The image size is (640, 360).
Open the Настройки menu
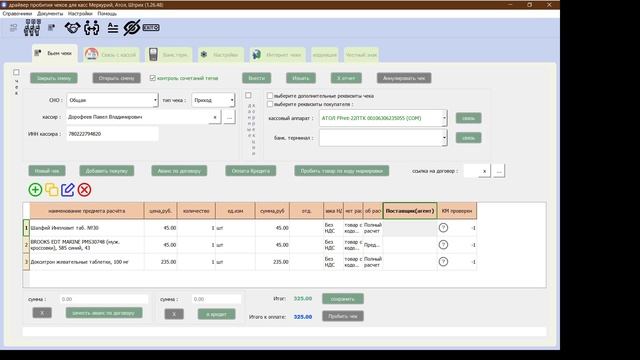[x=80, y=13]
